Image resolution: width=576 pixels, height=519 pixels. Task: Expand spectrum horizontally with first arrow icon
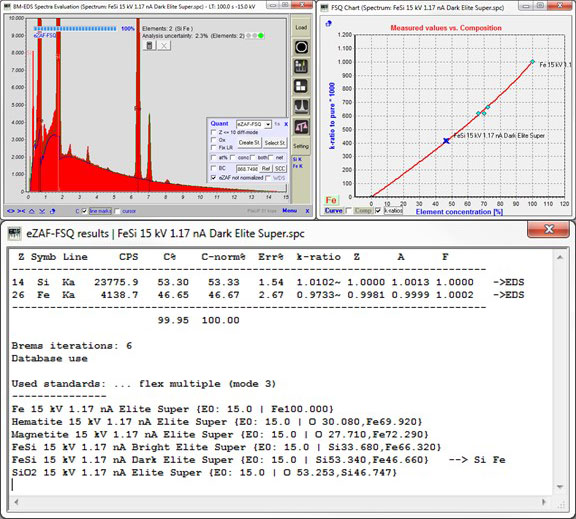(11, 211)
